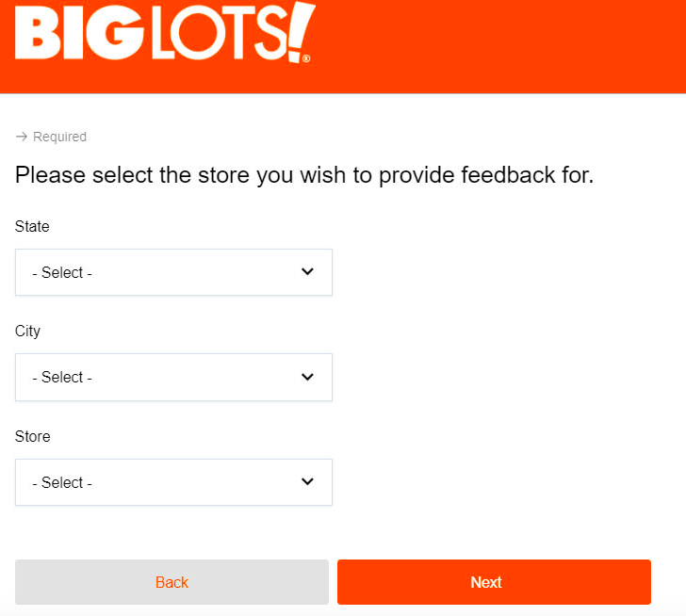Viewport: 686px width, 616px height.
Task: Click the State dropdown chevron arrow
Action: (307, 271)
